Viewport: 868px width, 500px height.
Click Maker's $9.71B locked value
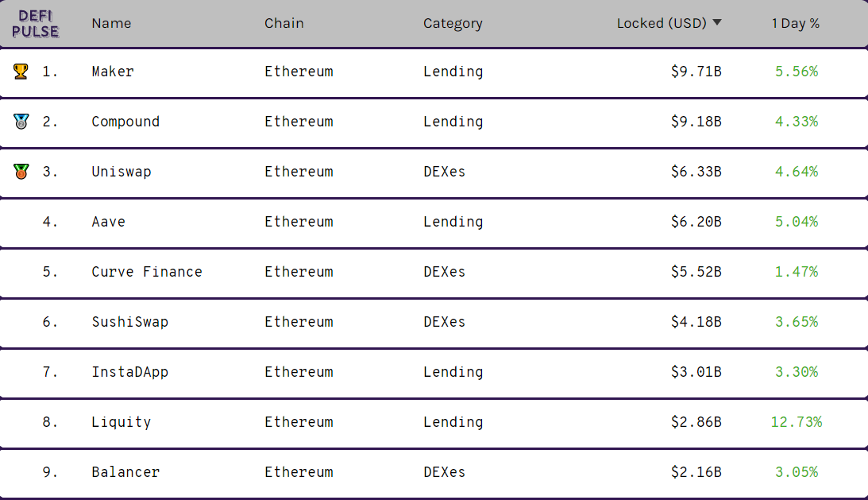tap(696, 72)
